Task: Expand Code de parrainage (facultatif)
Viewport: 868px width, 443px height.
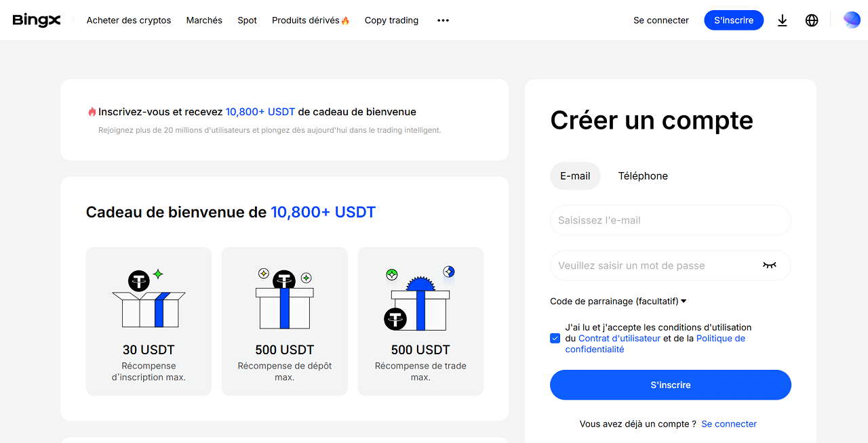Action: pyautogui.click(x=618, y=301)
